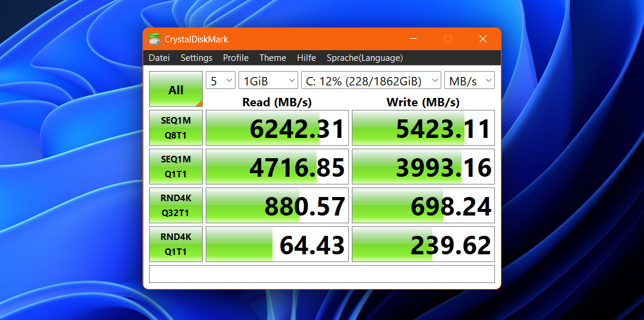Expand the MB/s unit dropdown
The height and width of the screenshot is (320, 644).
pos(469,80)
